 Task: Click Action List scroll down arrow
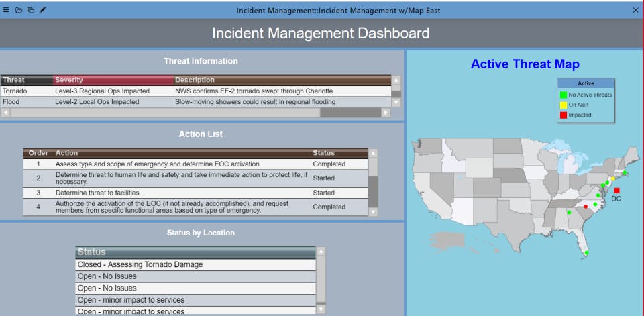coord(373,212)
